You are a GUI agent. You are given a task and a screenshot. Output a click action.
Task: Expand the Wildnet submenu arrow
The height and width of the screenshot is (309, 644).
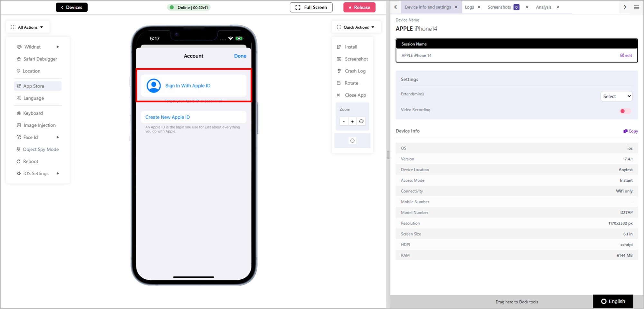point(58,47)
